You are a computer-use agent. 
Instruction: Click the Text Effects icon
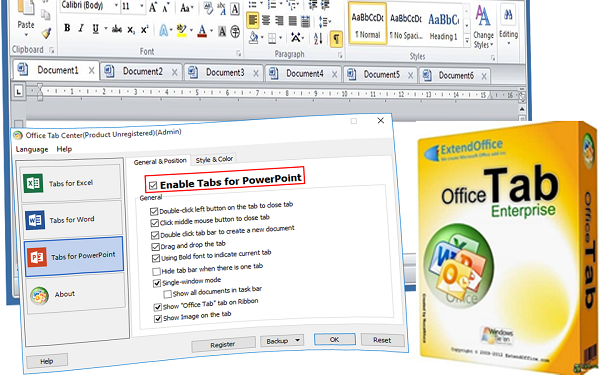(163, 31)
